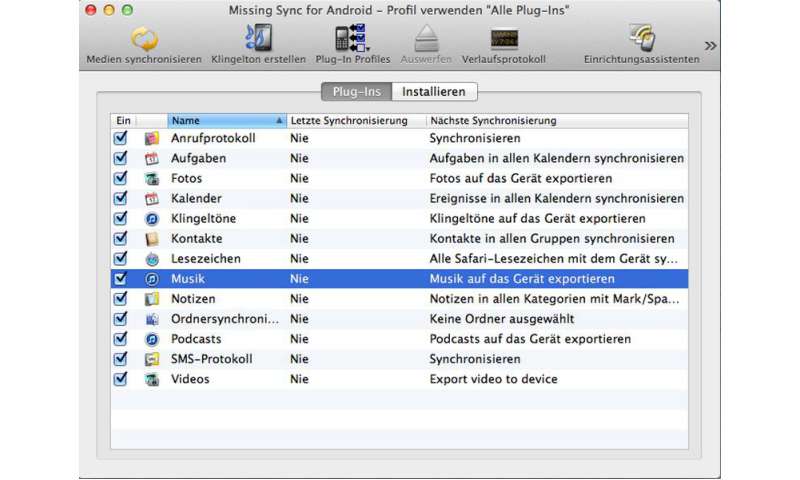Select the Kalender row name
The height and width of the screenshot is (480, 800).
pos(196,198)
